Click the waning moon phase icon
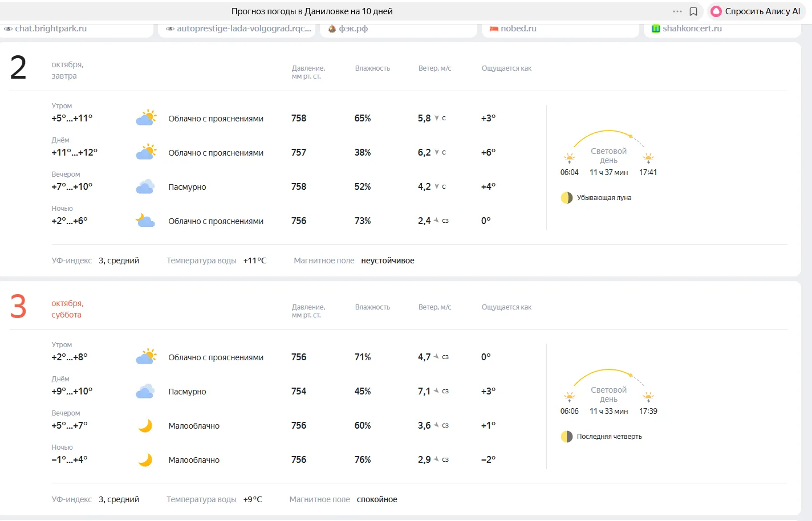The image size is (812, 521). pos(567,198)
